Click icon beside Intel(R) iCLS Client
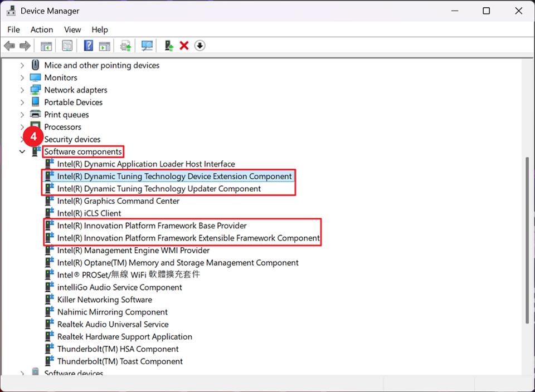This screenshot has width=535, height=392. pos(50,213)
